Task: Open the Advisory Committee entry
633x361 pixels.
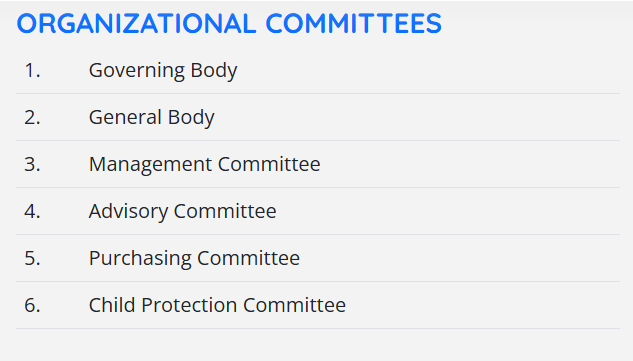Action: (182, 211)
